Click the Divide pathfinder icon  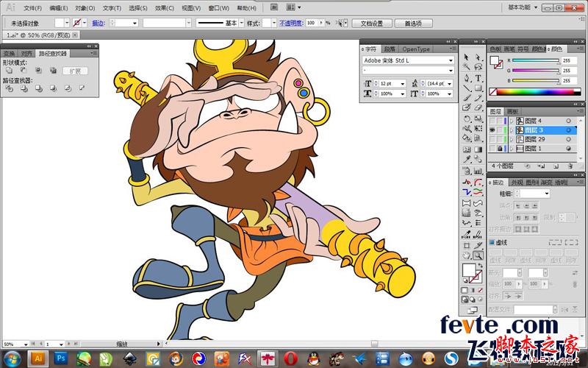click(9, 88)
